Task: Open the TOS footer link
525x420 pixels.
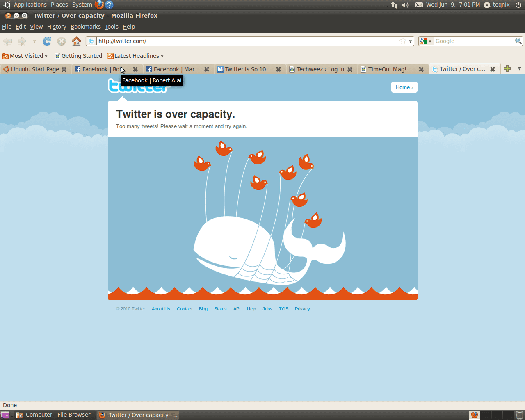Action: click(283, 309)
